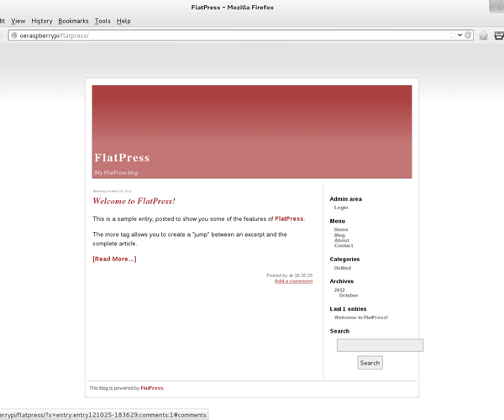Open the 'Welcome to FlatPress!' entry heading

click(x=134, y=201)
